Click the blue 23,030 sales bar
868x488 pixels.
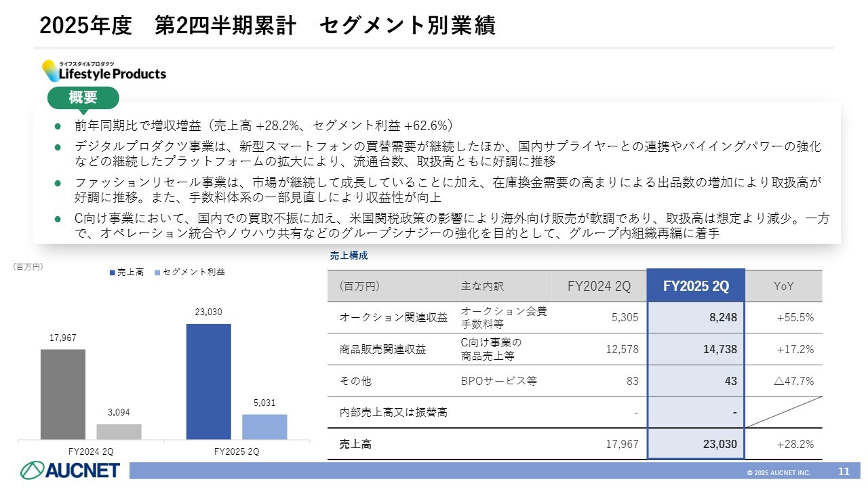click(x=208, y=382)
